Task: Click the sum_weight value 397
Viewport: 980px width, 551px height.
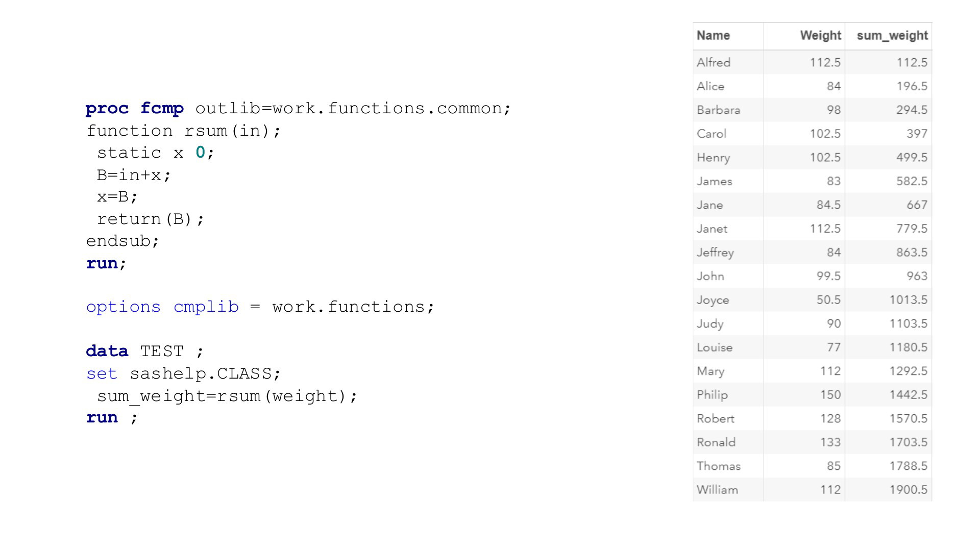Action: (916, 134)
